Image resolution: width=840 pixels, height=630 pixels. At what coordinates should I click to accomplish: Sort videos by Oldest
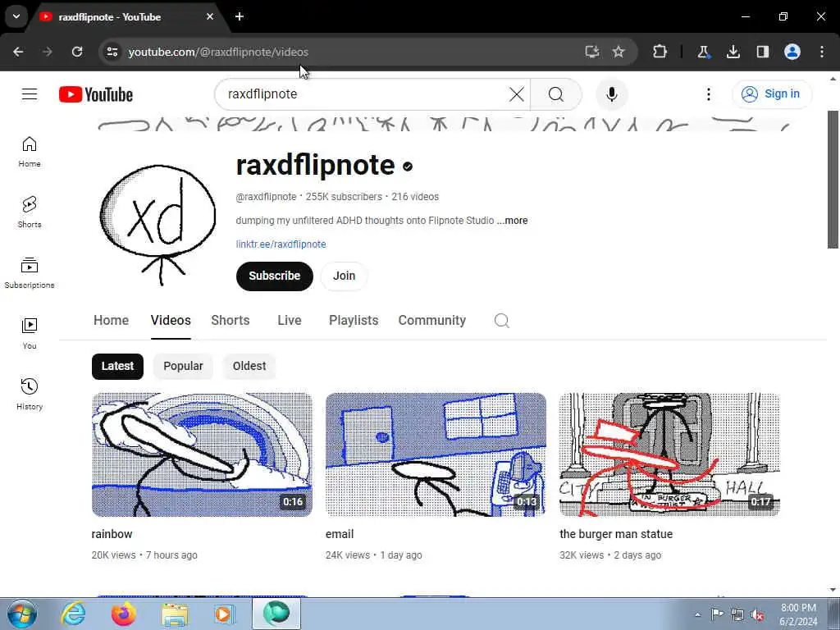coord(249,367)
